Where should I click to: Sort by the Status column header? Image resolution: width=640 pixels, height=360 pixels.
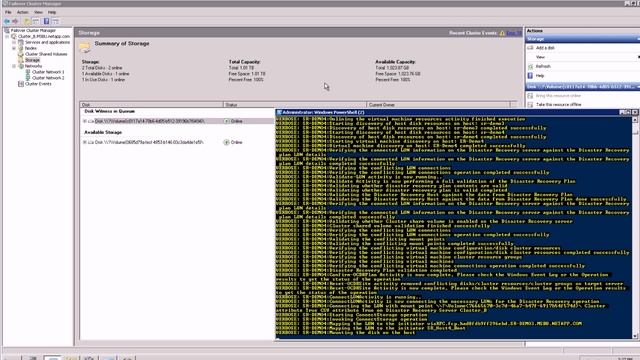[295, 105]
